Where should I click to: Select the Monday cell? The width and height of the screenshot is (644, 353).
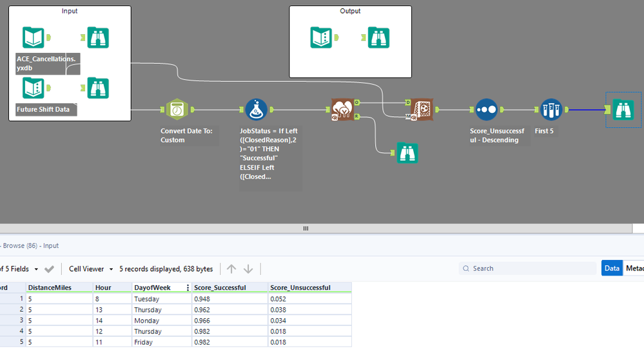click(162, 321)
